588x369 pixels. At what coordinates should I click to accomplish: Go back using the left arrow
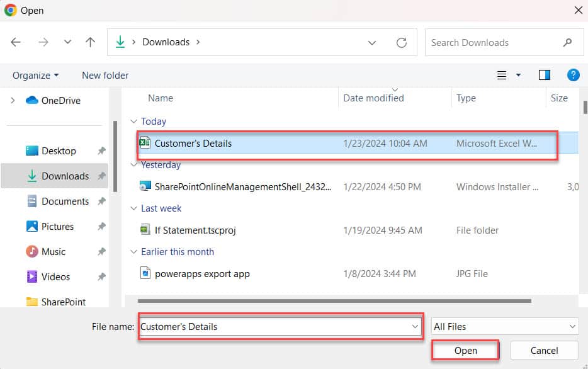tap(15, 42)
